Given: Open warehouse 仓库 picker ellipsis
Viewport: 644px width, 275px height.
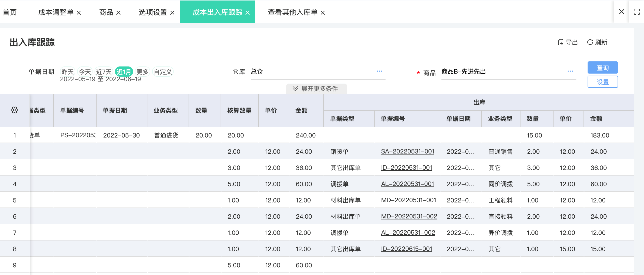Looking at the screenshot, I should (379, 71).
